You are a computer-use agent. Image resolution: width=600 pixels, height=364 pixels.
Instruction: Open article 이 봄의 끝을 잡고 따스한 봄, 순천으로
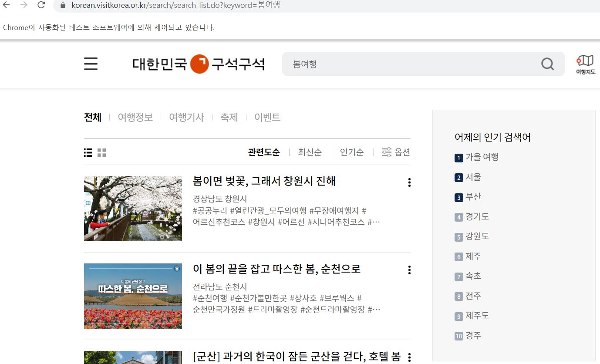pos(277,269)
